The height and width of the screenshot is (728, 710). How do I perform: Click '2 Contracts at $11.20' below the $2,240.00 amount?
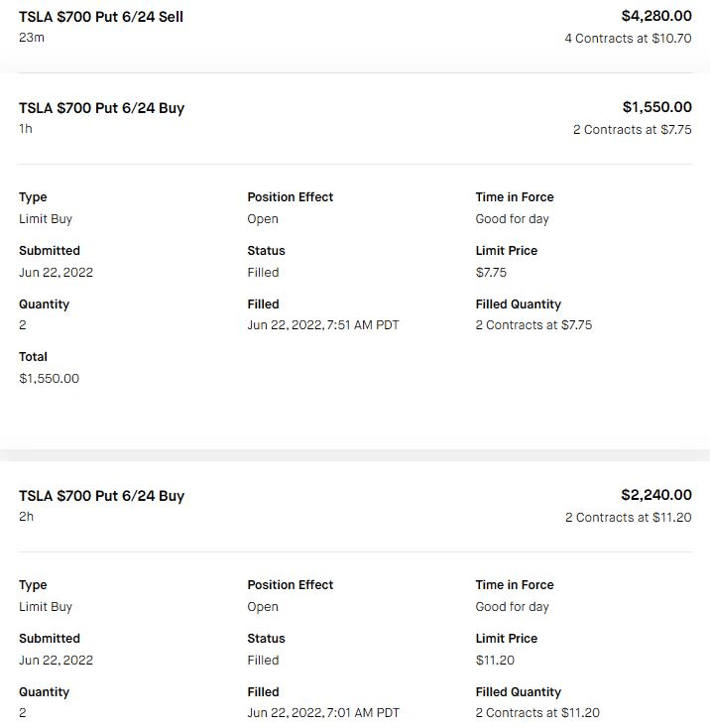[628, 518]
